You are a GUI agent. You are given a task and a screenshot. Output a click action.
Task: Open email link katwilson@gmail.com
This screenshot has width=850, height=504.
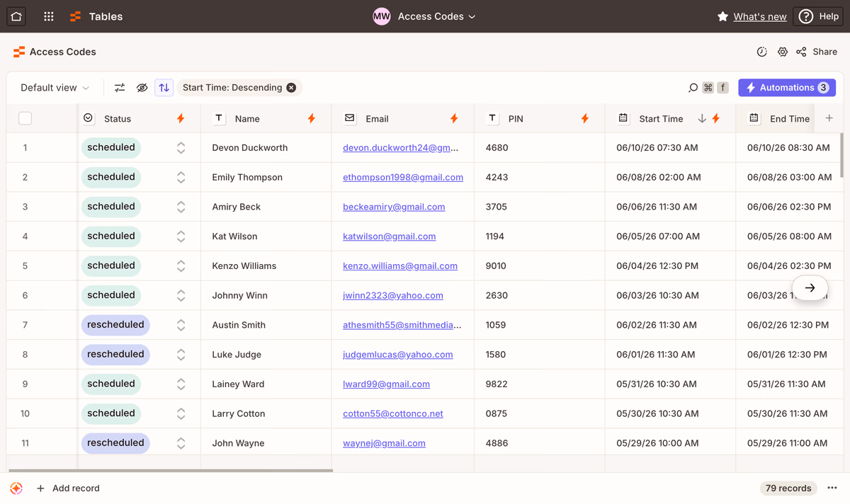(390, 236)
